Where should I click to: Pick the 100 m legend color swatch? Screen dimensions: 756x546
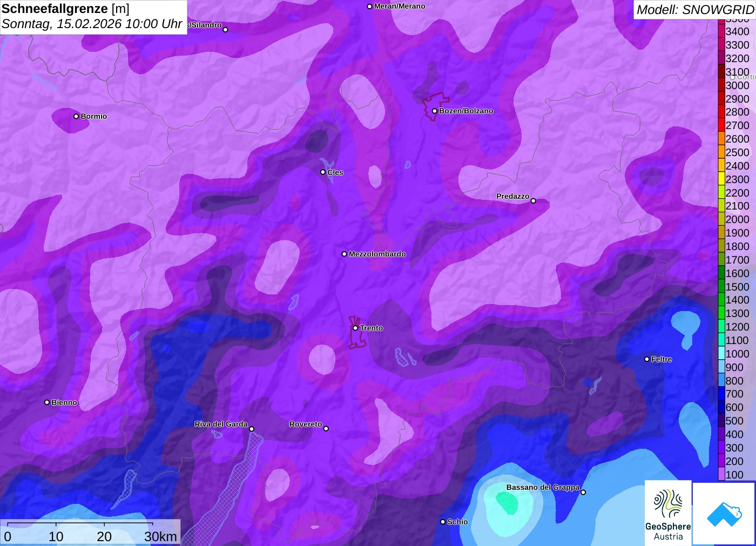[x=721, y=474]
